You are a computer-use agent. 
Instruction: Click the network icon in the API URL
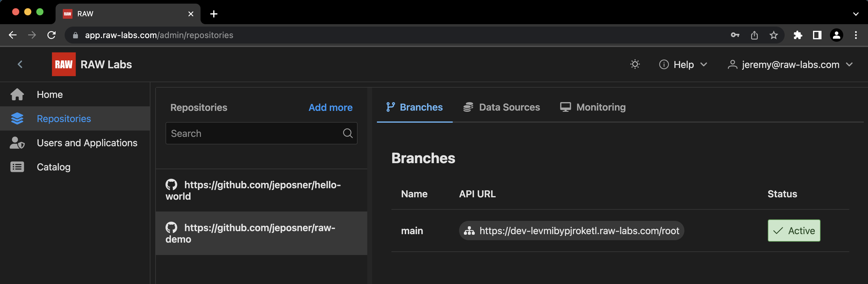[469, 231]
